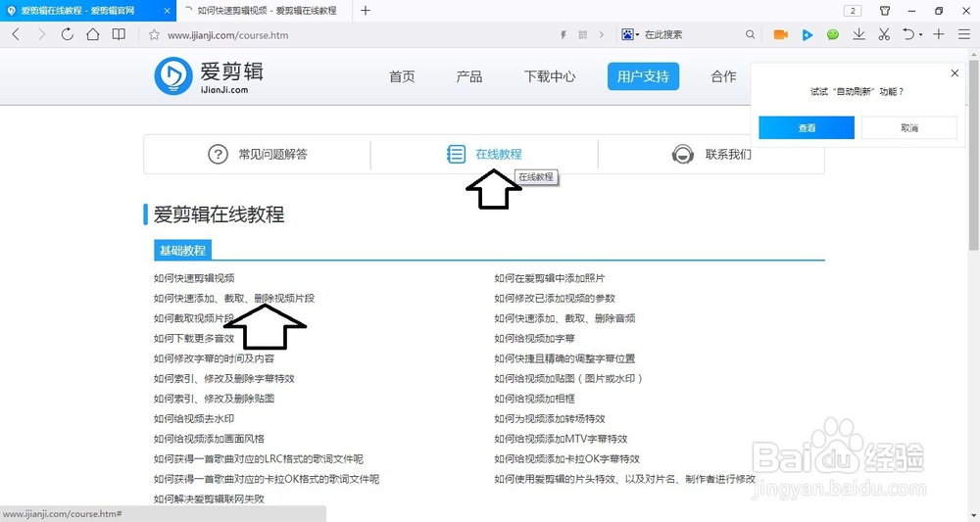The width and height of the screenshot is (980, 522).
Task: Open the LRC格式的歌词文件 tutorial link
Action: pyautogui.click(x=258, y=458)
